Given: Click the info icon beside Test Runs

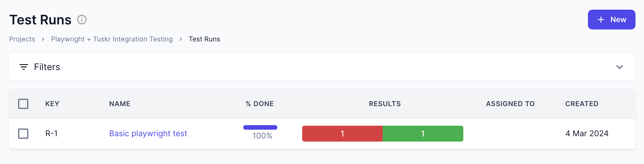Looking at the screenshot, I should [x=82, y=20].
